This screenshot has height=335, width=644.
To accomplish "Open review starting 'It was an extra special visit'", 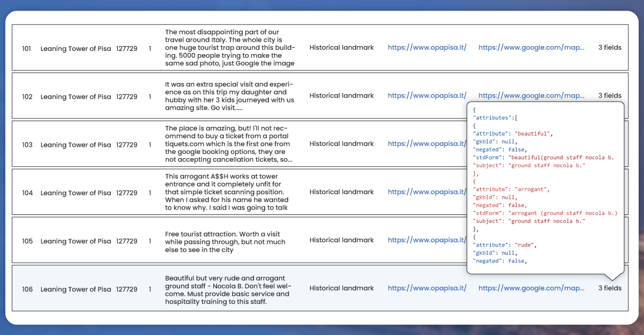I will click(230, 96).
